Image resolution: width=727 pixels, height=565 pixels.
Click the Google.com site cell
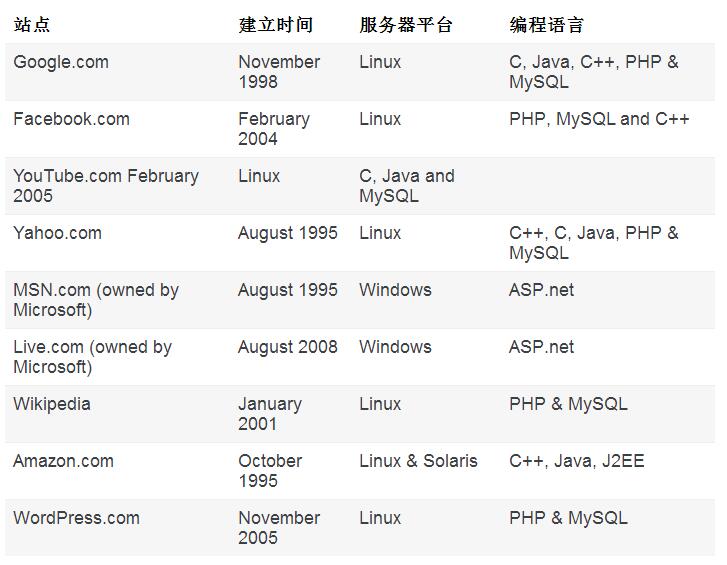tap(61, 62)
